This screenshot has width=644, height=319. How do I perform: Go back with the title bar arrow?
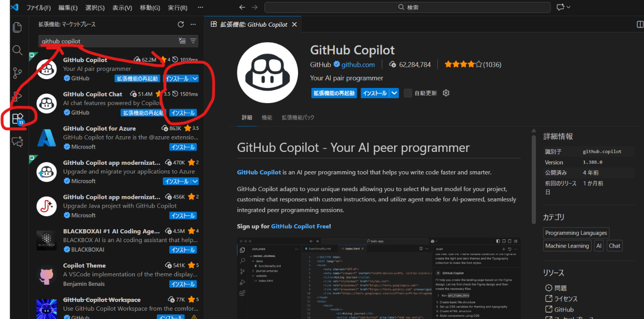[x=242, y=7]
